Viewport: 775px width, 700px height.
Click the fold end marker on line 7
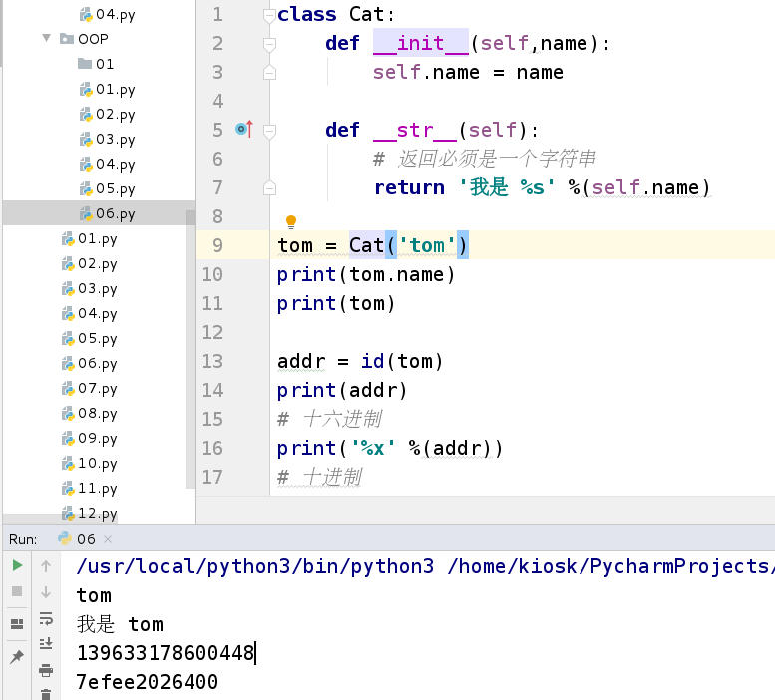[x=269, y=188]
